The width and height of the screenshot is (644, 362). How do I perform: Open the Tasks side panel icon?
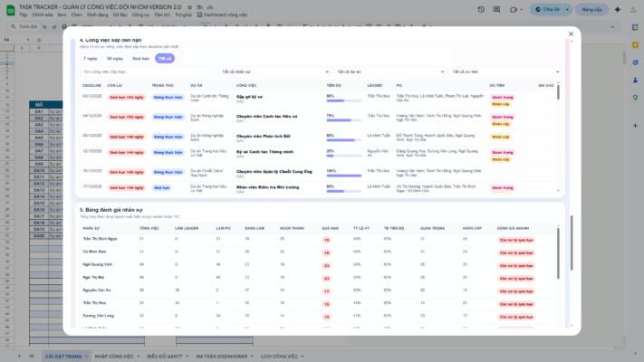coord(635,62)
